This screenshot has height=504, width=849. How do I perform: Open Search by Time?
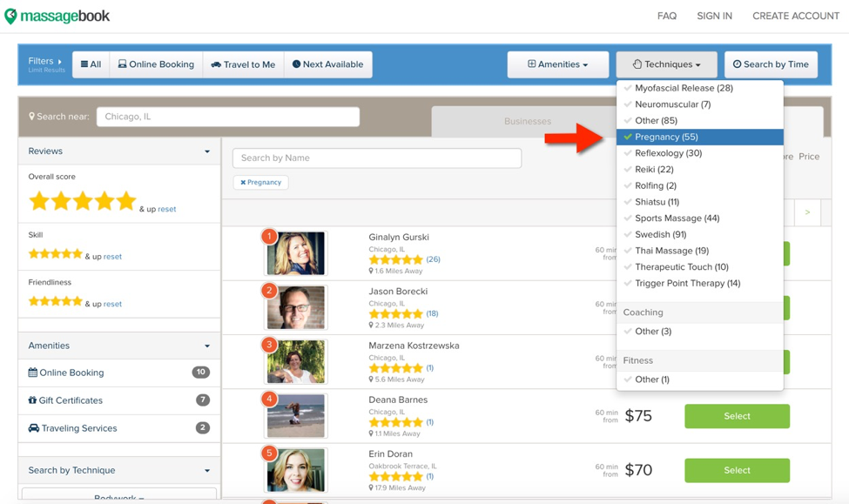(771, 64)
